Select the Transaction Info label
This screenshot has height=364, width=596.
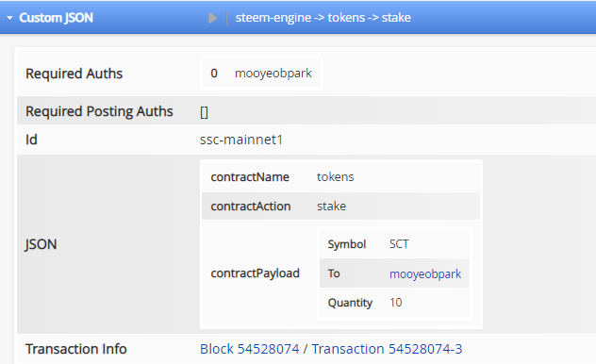pos(76,349)
